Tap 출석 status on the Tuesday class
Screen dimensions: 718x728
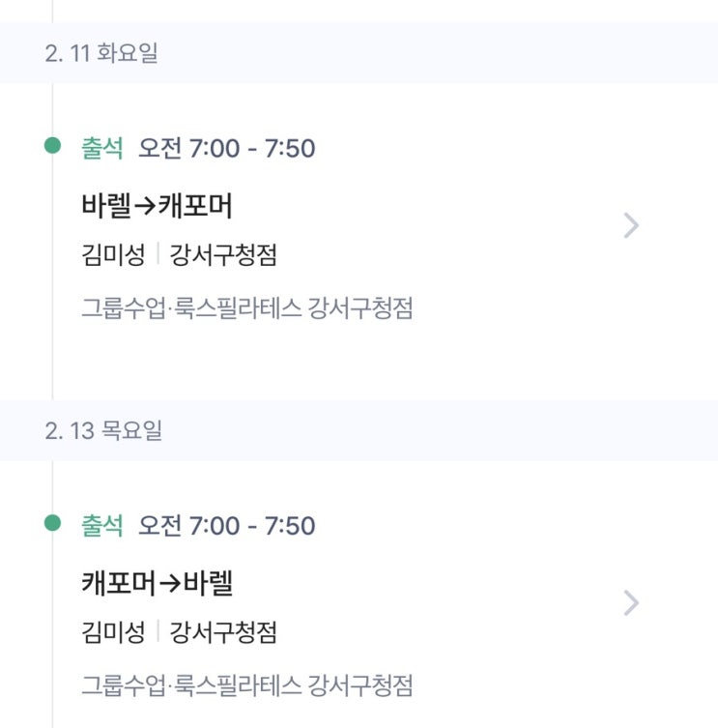pyautogui.click(x=102, y=148)
